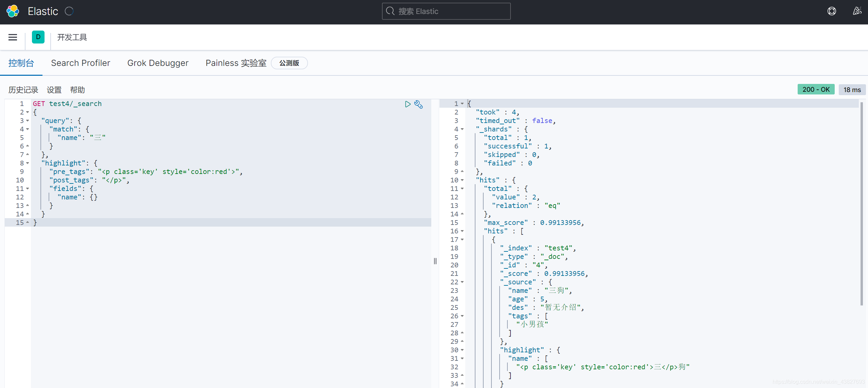Screen dimensions: 868x388
Task: Click the "successful" : 1 line
Action: coord(518,146)
